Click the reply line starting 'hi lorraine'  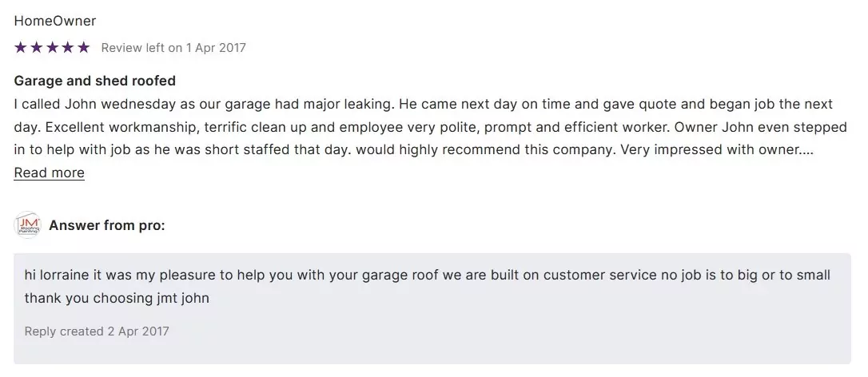[x=427, y=276]
